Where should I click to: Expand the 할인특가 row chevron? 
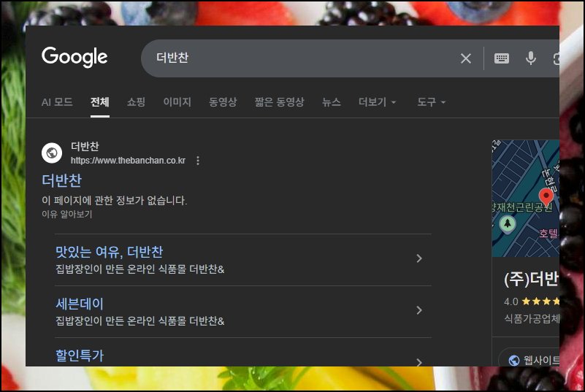coord(419,362)
